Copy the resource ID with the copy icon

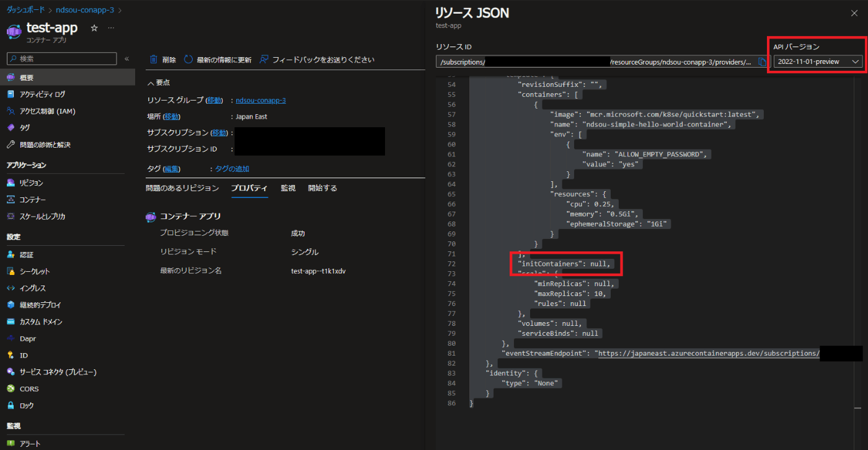(x=762, y=62)
